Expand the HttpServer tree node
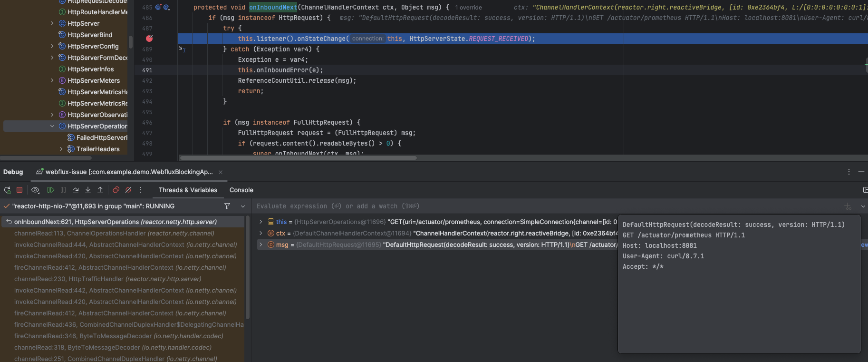 coord(52,23)
